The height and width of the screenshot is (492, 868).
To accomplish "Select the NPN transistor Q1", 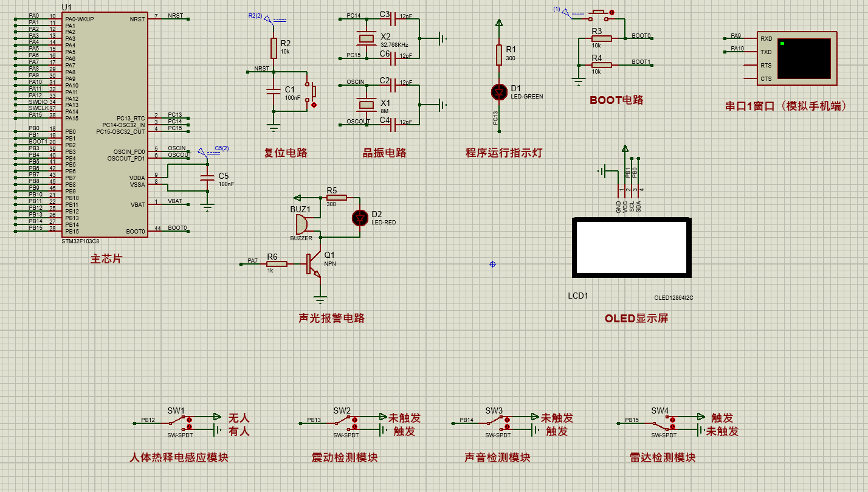I will (x=313, y=265).
